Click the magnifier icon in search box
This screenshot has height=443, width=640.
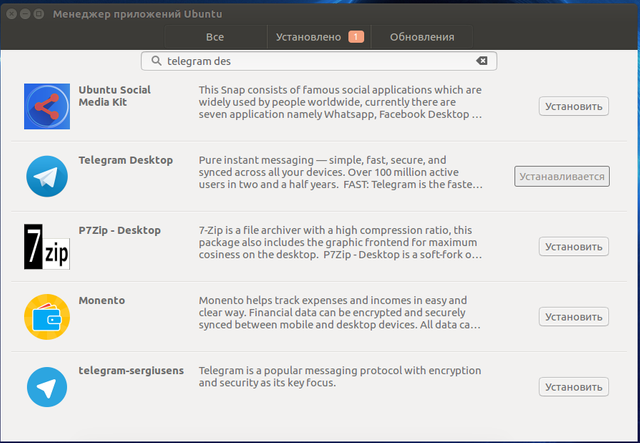(157, 61)
